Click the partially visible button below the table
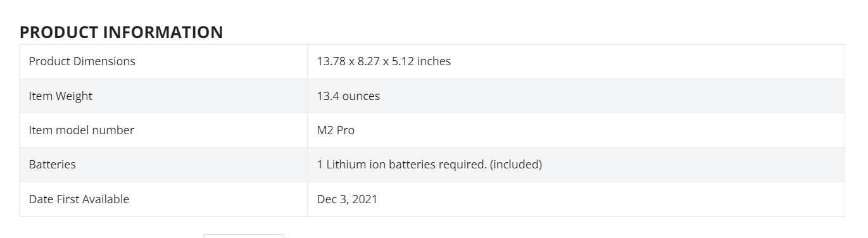 pyautogui.click(x=244, y=235)
